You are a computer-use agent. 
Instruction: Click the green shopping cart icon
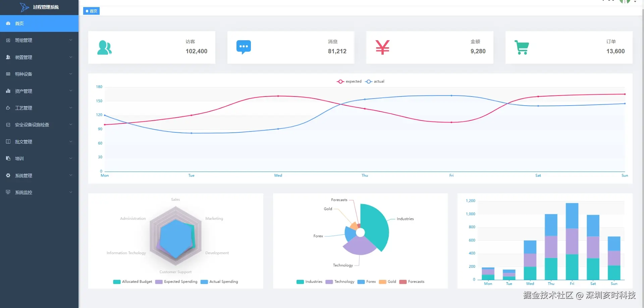(x=522, y=48)
